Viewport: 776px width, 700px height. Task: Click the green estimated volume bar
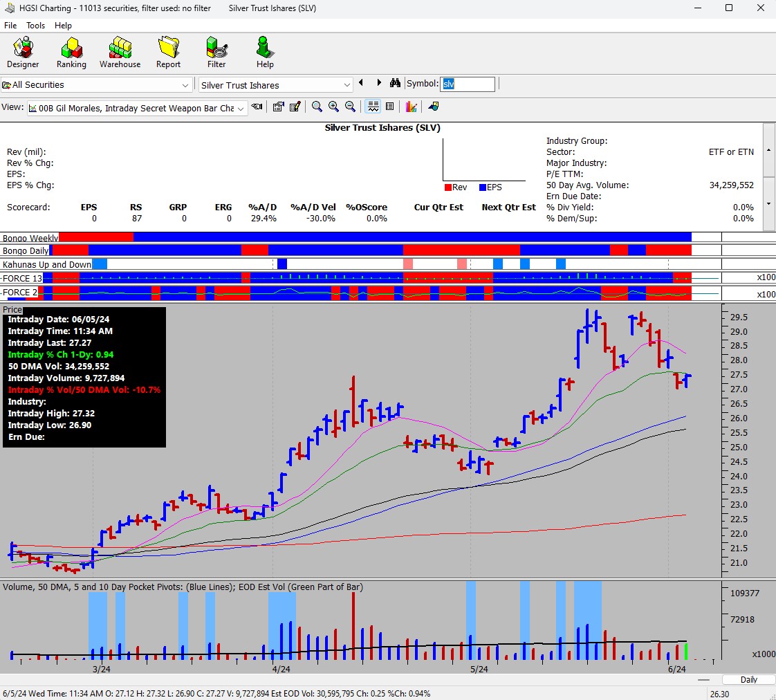[x=686, y=651]
